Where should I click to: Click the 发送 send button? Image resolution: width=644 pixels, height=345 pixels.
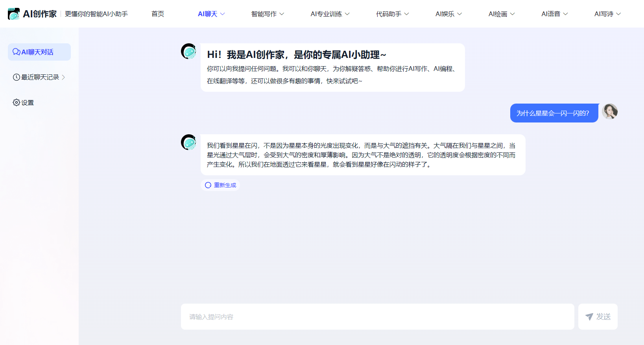point(598,317)
